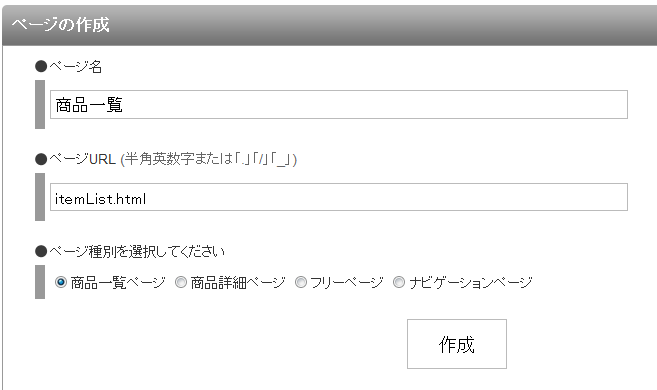Screen dimensions: 657x390
Task: Click the ページURL label with format hint
Action: (173, 159)
